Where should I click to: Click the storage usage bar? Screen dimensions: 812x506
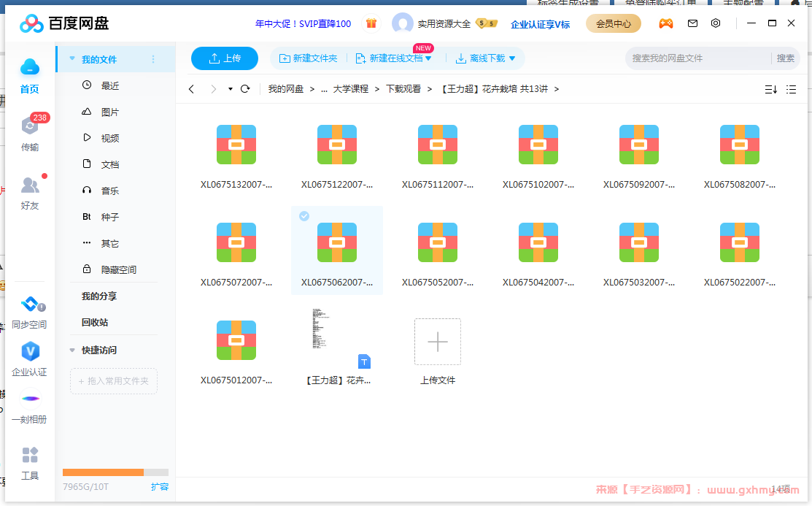click(115, 472)
